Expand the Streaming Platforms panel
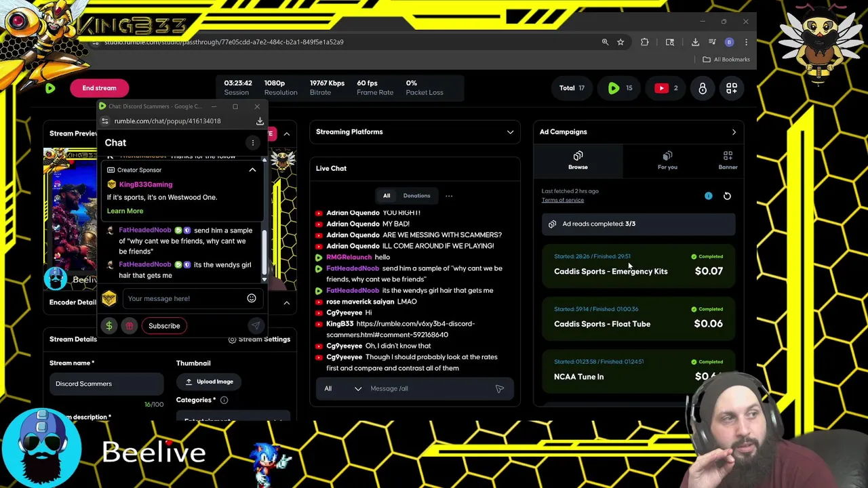Screen dimensions: 868x488 point(510,132)
